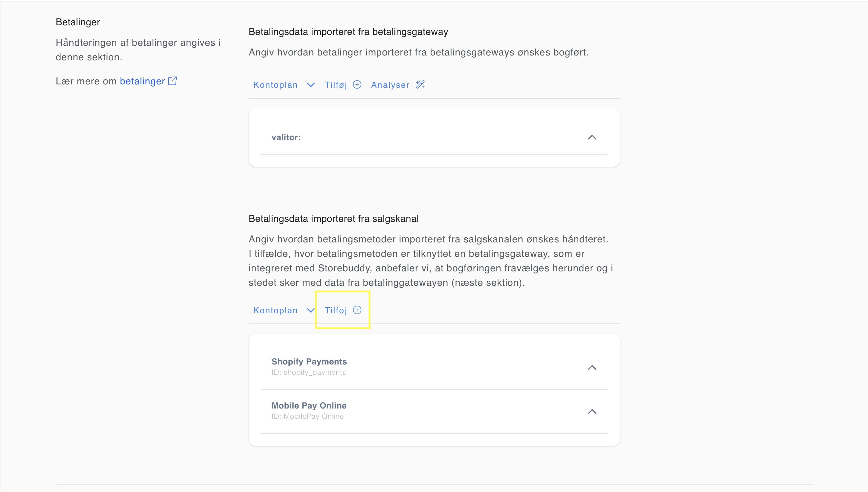Open Kontoplan dropdown in gateway section
The image size is (868, 492).
[x=284, y=84]
